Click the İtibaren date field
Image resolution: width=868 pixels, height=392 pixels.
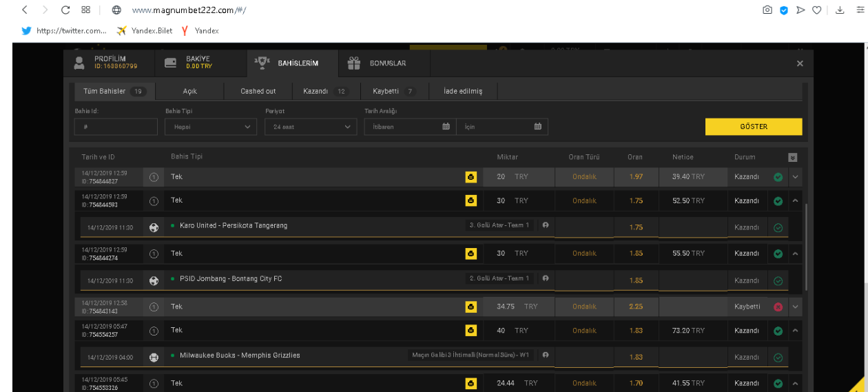[x=410, y=127]
